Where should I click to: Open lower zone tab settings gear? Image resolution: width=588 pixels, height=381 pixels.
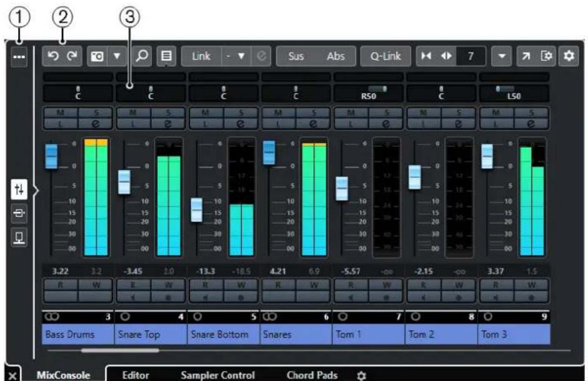362,376
